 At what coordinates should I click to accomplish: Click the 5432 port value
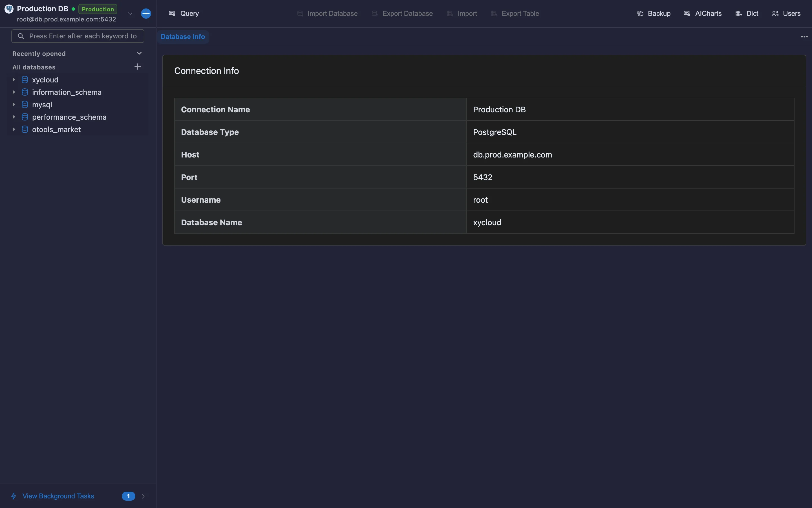(482, 177)
